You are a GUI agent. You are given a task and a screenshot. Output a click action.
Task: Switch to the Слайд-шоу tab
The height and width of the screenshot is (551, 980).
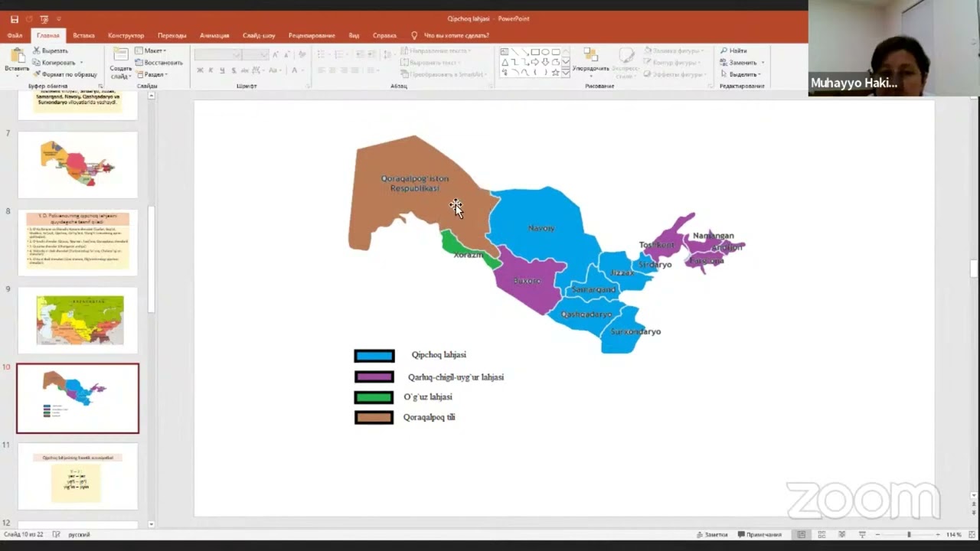pos(259,35)
